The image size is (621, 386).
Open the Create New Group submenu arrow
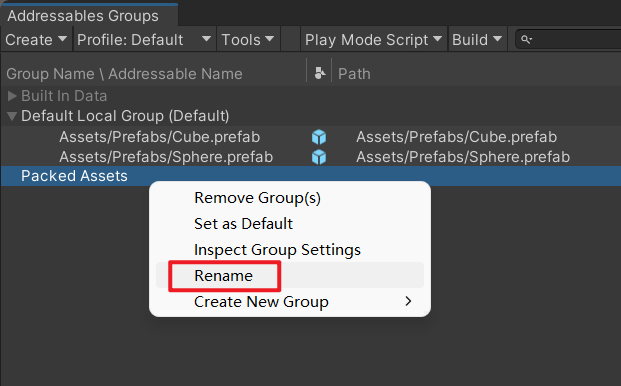point(408,302)
